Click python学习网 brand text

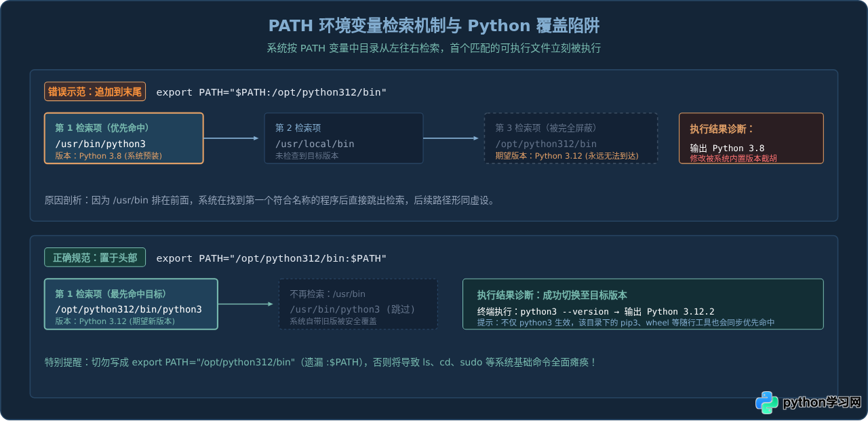click(x=822, y=403)
